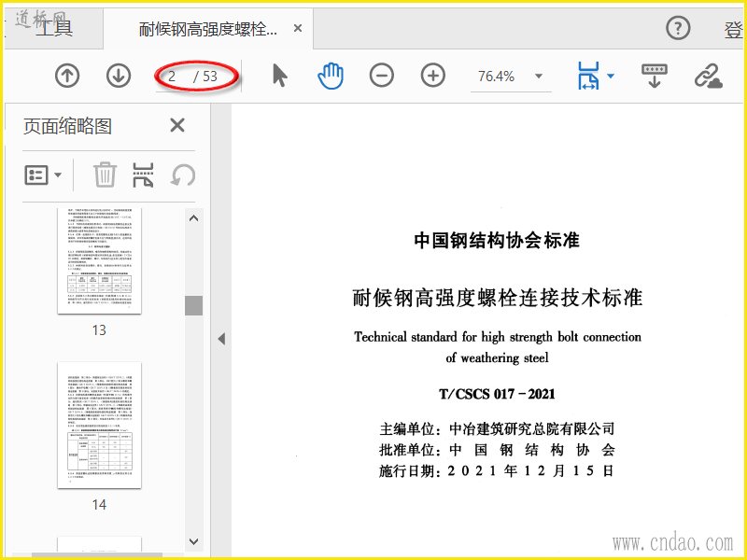Click the fit-width page display icon
Screen dimensions: 747x560
click(589, 76)
